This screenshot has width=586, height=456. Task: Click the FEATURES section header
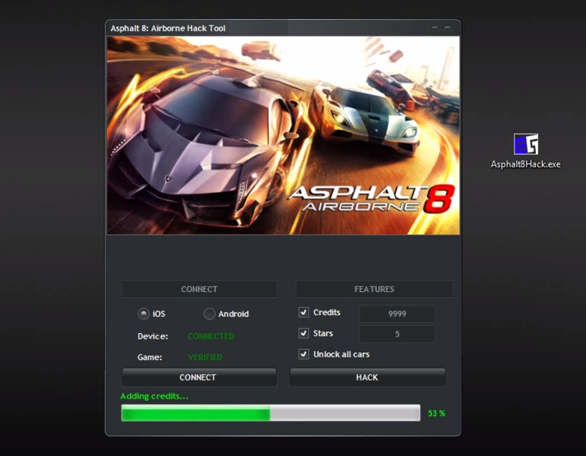(374, 289)
